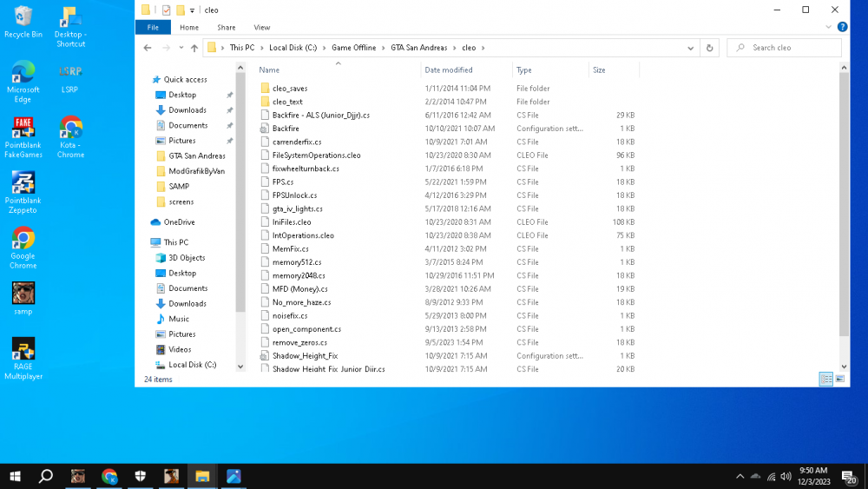Click the quick access new folder icon

[181, 10]
